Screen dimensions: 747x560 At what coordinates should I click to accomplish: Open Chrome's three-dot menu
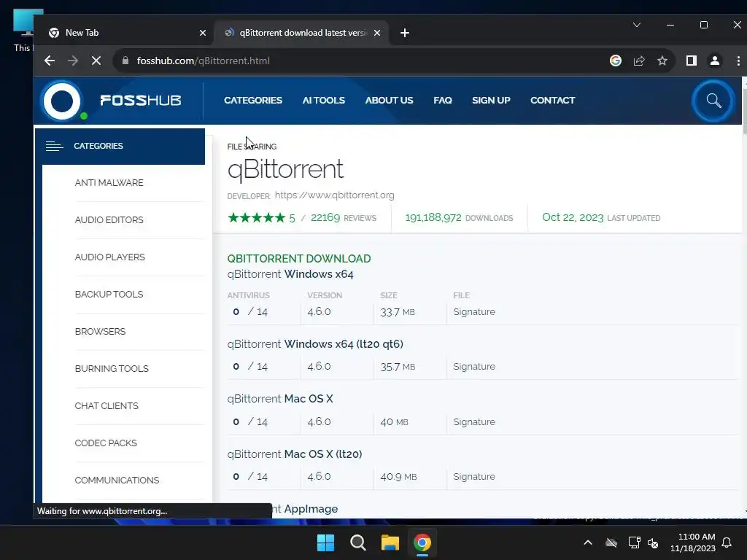coord(738,61)
